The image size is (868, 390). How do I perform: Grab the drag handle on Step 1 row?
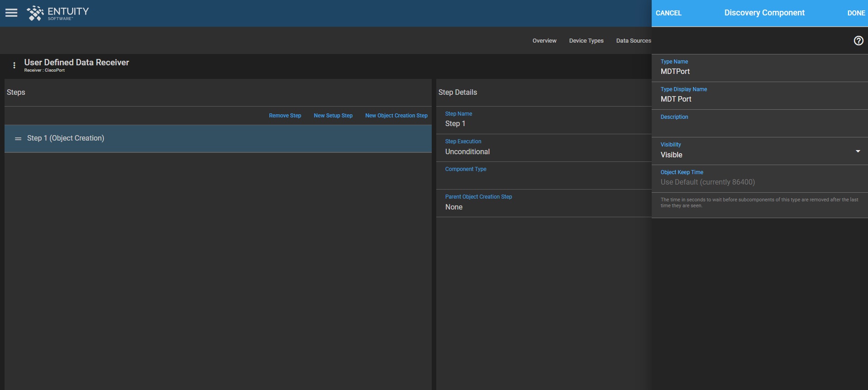click(18, 138)
